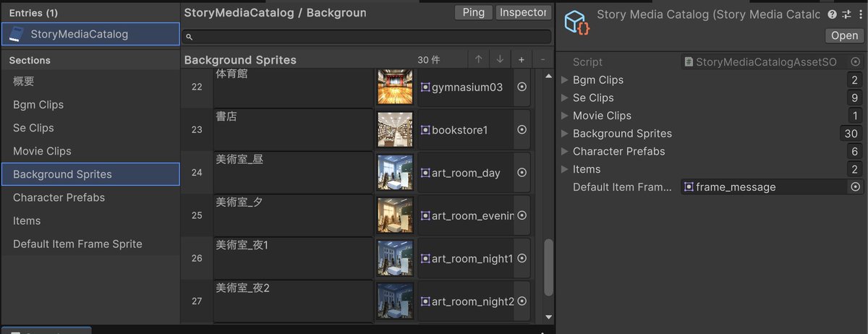Image resolution: width=868 pixels, height=334 pixels.
Task: Click the Ping button
Action: pos(474,12)
